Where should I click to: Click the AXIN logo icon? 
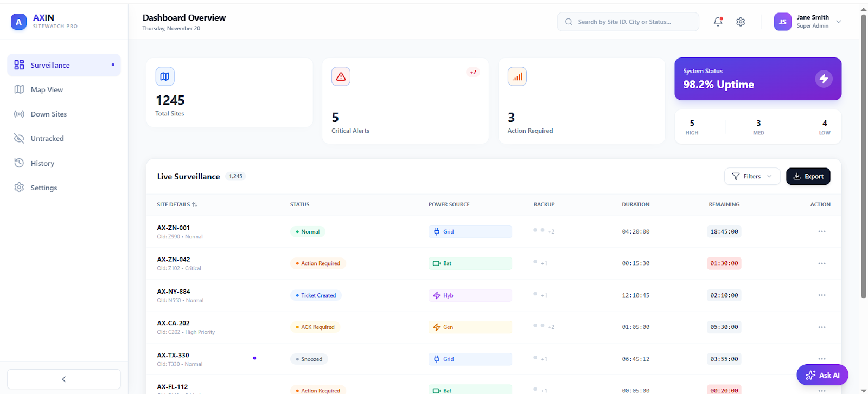[x=19, y=22]
